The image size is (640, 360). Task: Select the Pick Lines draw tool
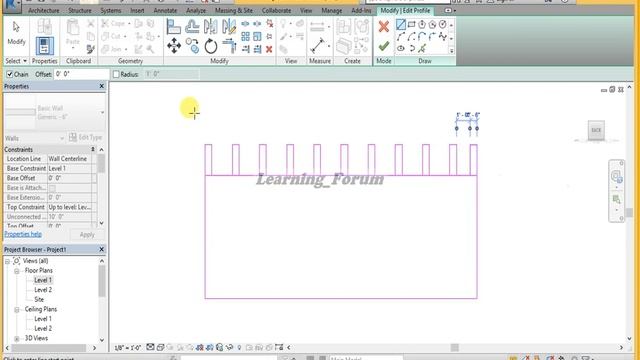coord(422,49)
